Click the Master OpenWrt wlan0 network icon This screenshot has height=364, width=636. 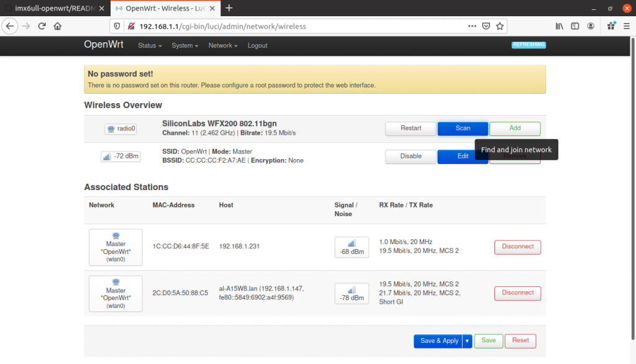(x=116, y=245)
